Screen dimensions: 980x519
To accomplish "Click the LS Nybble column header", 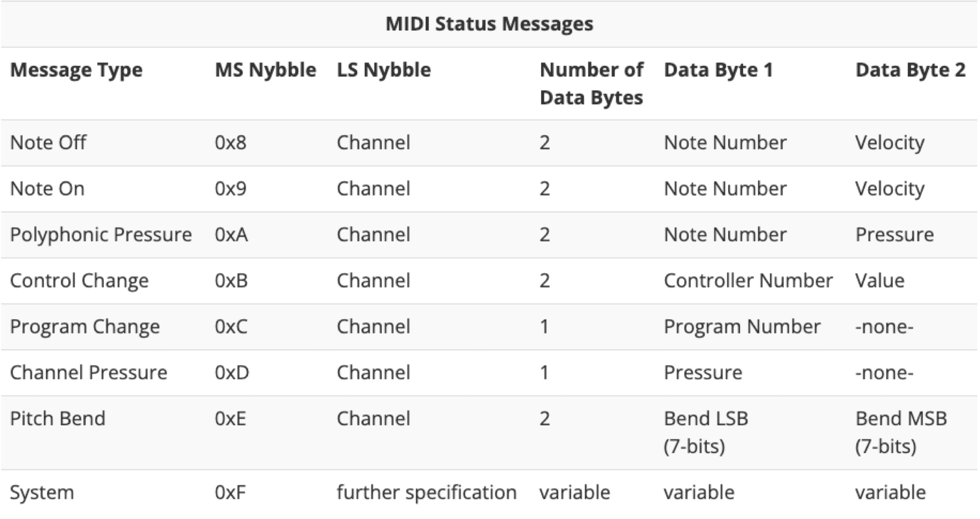I will click(384, 70).
